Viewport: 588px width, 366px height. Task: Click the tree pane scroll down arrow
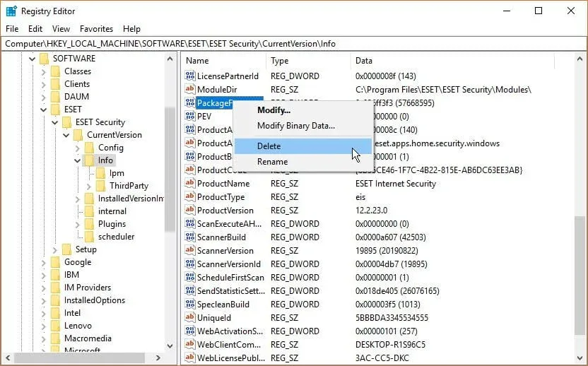coord(170,346)
